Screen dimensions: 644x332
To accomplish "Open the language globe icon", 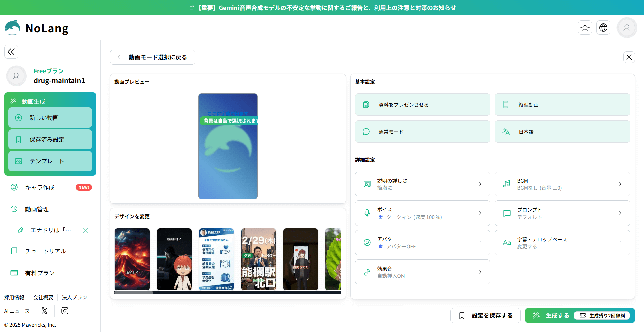I will click(603, 28).
